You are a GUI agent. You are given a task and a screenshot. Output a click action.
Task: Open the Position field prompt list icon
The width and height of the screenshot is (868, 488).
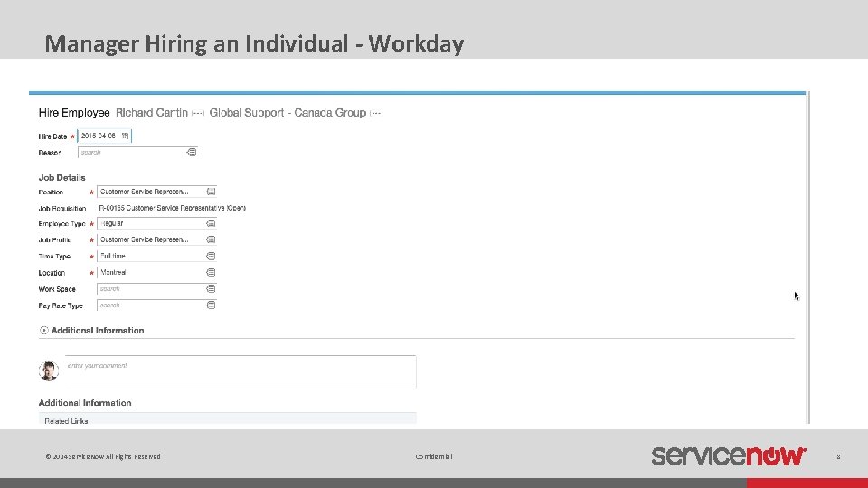tap(211, 192)
